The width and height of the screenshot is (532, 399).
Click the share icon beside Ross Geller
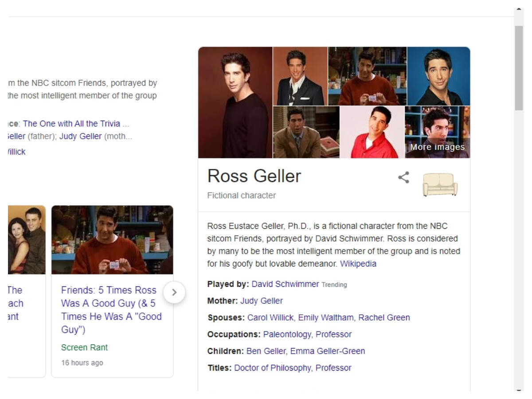(x=403, y=178)
